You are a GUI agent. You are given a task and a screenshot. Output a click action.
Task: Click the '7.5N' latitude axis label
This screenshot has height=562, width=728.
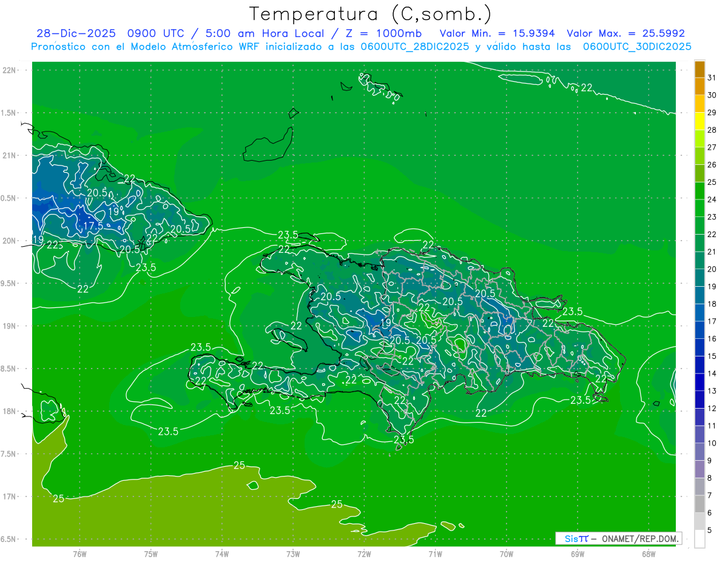click(9, 454)
